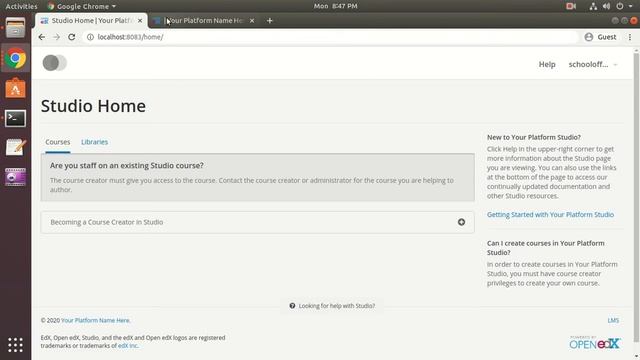Open the edX Inc. link
This screenshot has height=360, width=640.
[x=128, y=346]
